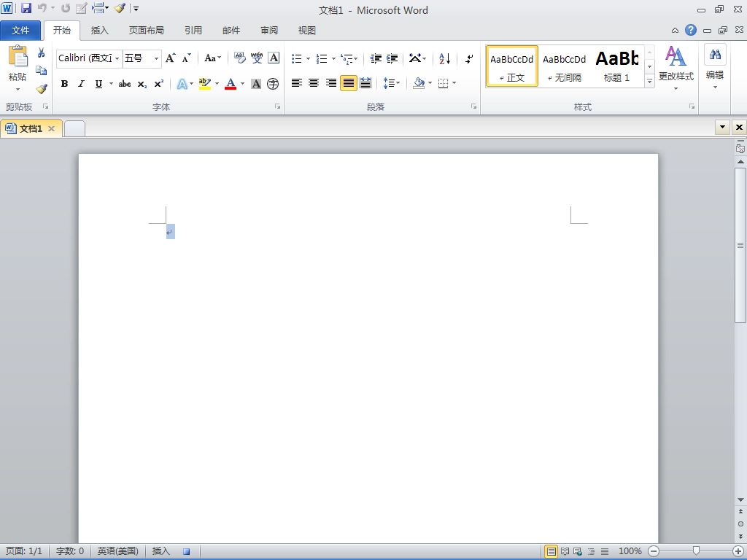
Task: Click the Copy icon
Action: (42, 71)
